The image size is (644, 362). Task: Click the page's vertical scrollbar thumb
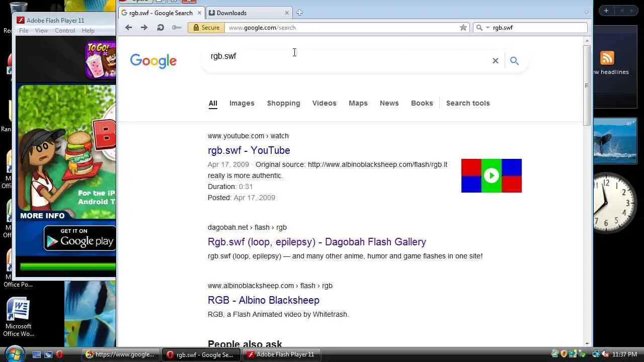587,85
